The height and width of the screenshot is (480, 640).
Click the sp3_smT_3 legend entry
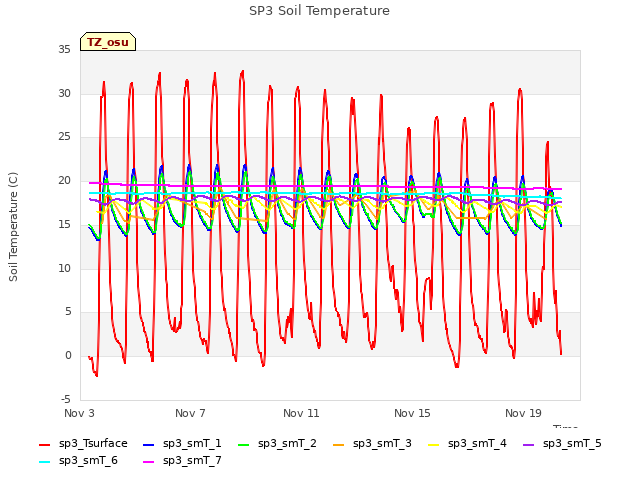[372, 444]
